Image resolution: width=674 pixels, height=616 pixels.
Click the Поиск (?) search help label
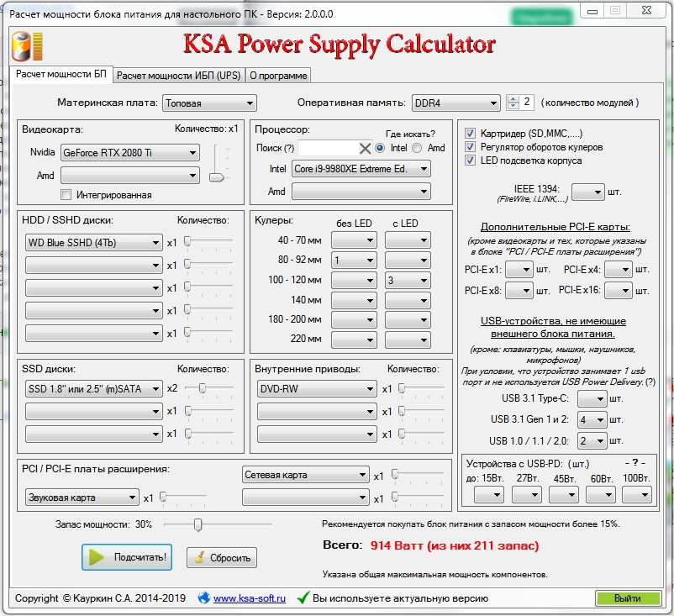(x=275, y=148)
